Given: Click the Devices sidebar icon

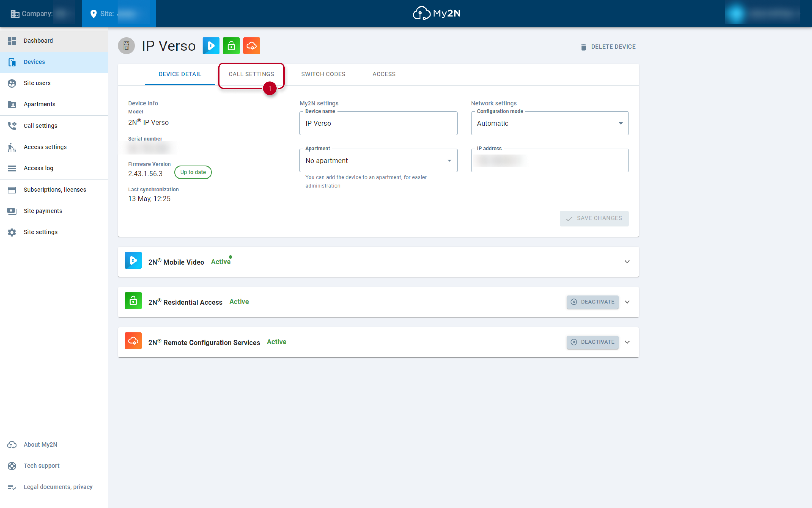Looking at the screenshot, I should [x=12, y=62].
